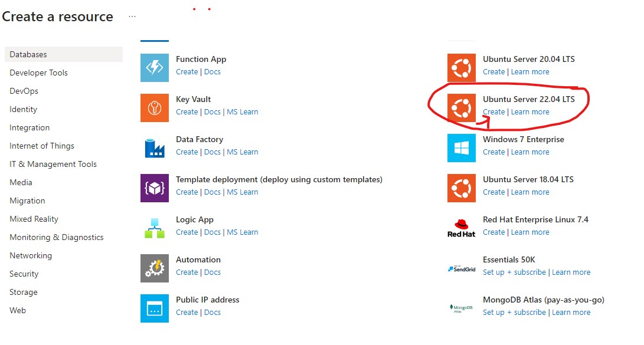The height and width of the screenshot is (345, 644).
Task: Click Docs link under Function App
Action: point(212,72)
